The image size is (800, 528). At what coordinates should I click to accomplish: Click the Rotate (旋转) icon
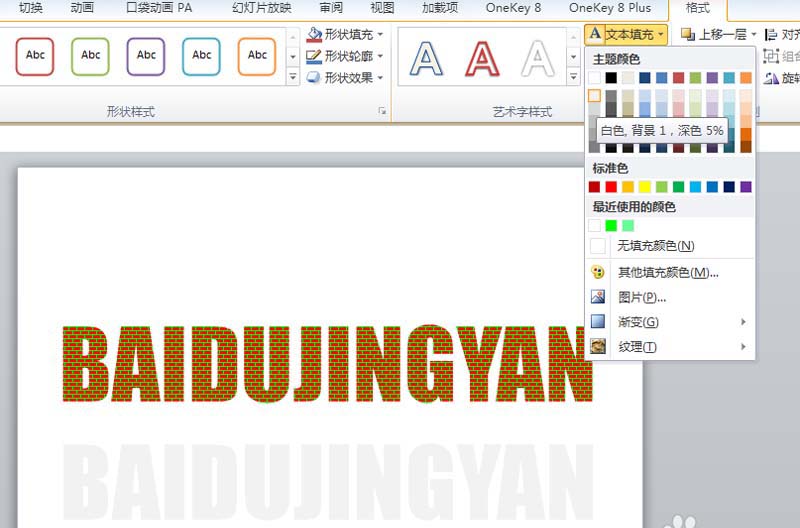(x=771, y=78)
